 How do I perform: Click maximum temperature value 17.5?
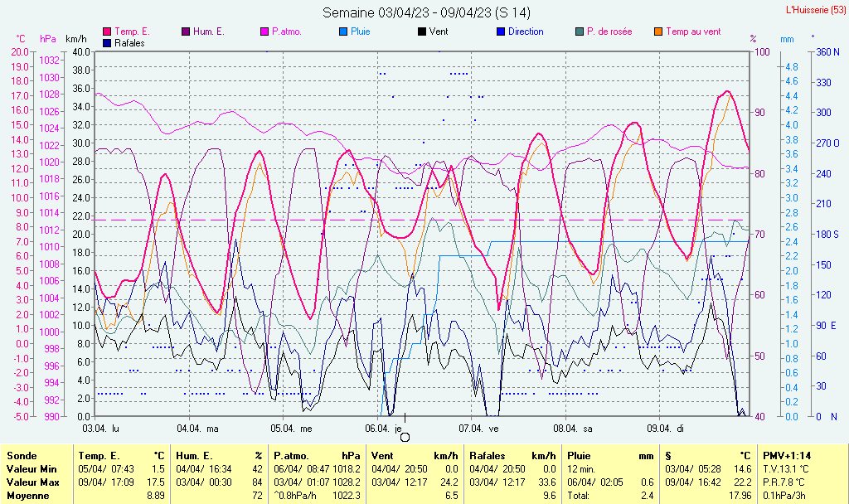(156, 482)
